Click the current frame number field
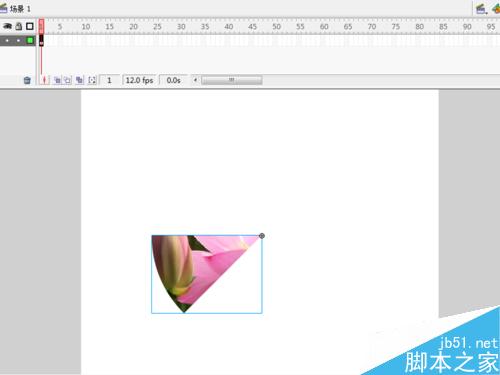The image size is (500, 375). point(109,80)
